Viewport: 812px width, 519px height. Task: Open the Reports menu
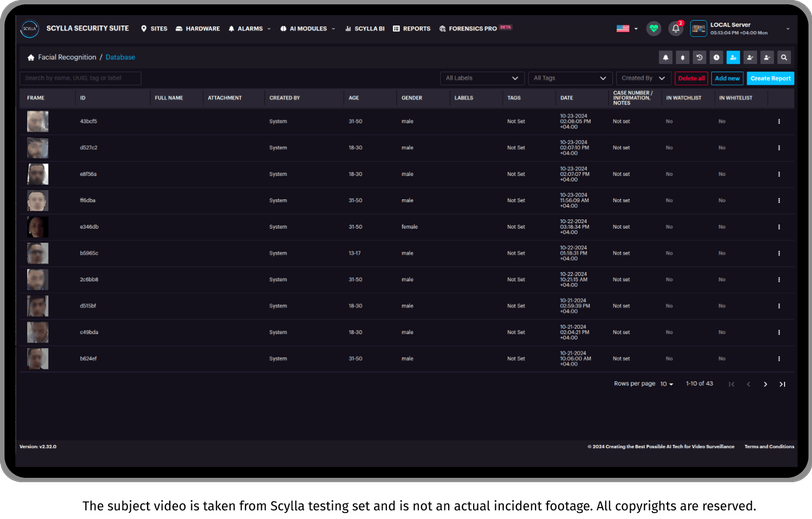(x=412, y=28)
